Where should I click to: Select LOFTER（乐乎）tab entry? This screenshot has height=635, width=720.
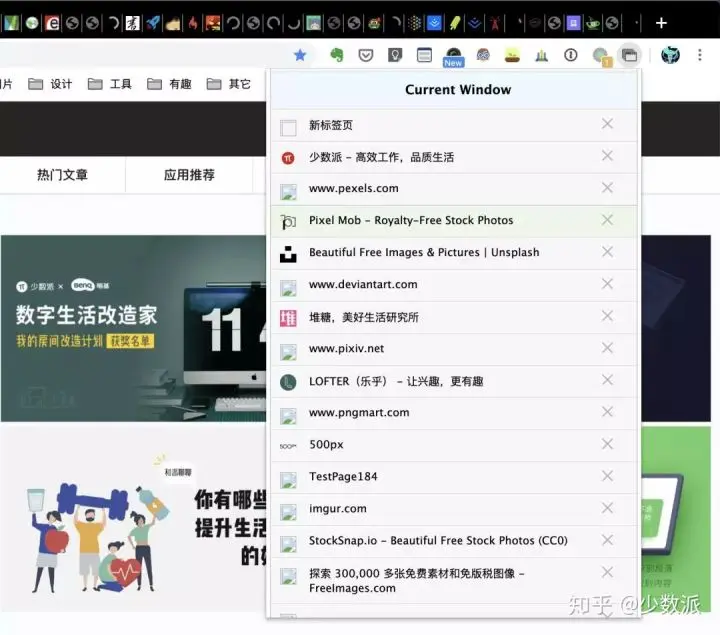tap(454, 381)
